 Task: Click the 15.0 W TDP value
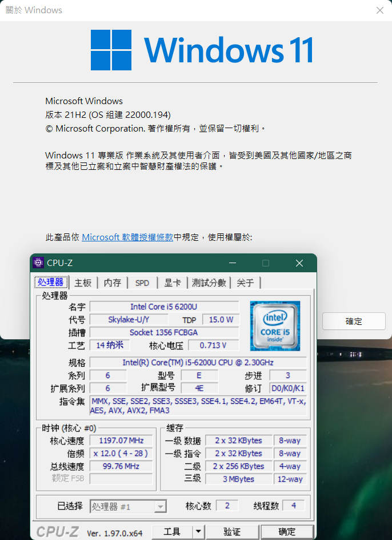pyautogui.click(x=221, y=320)
